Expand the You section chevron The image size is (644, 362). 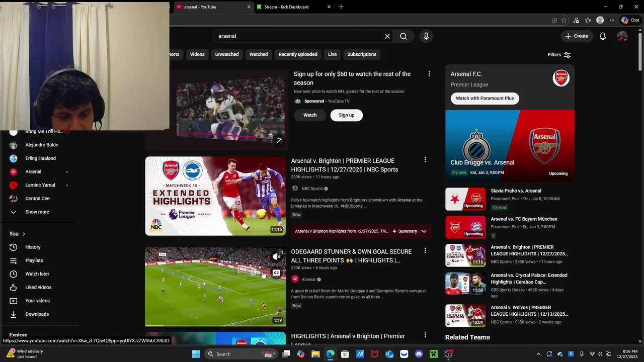point(24,234)
